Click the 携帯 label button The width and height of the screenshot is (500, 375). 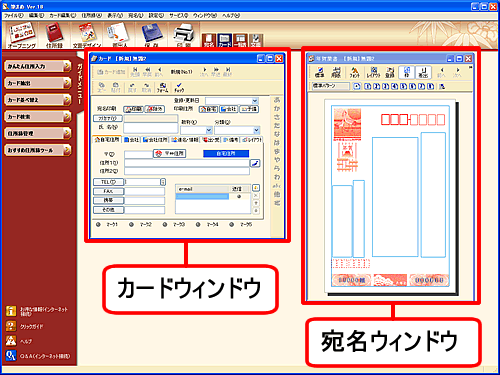tap(108, 200)
